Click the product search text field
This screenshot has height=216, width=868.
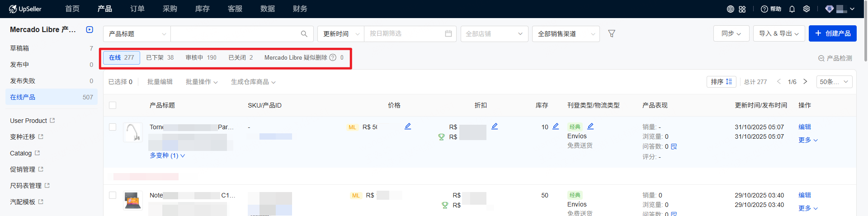235,34
